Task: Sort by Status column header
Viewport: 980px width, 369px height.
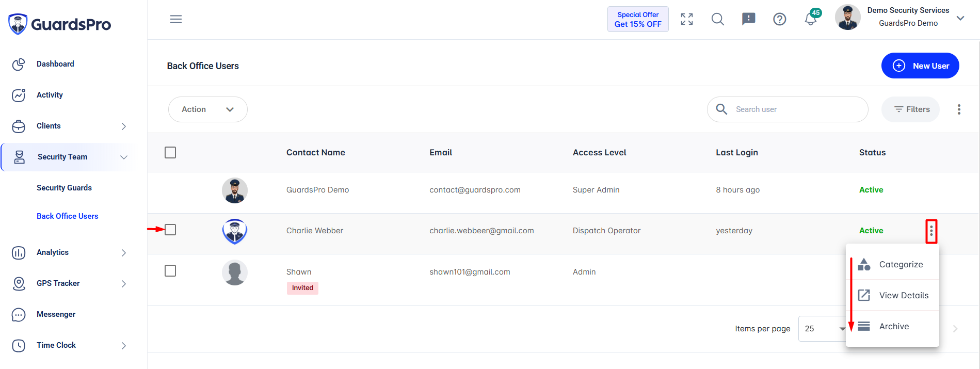Action: click(872, 153)
